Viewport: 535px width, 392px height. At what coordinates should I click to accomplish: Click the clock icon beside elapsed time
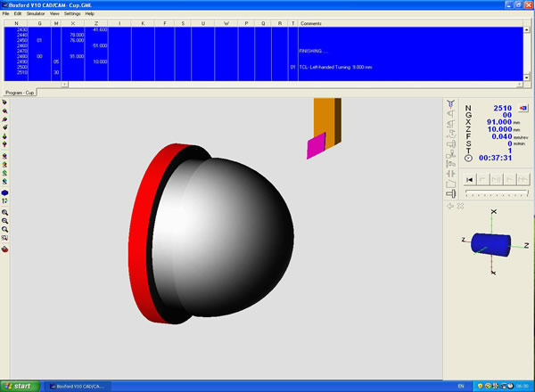tap(469, 158)
